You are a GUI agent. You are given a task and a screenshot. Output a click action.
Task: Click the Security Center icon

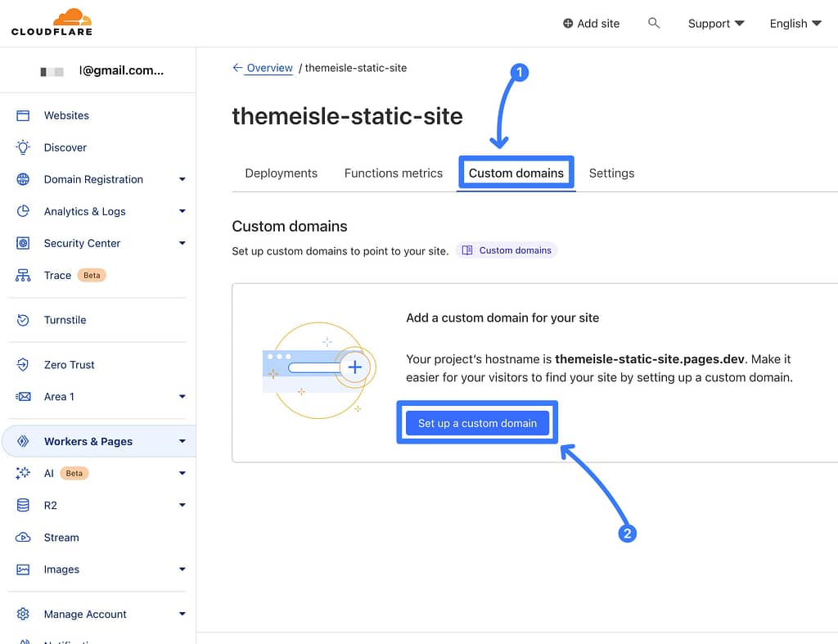(23, 244)
